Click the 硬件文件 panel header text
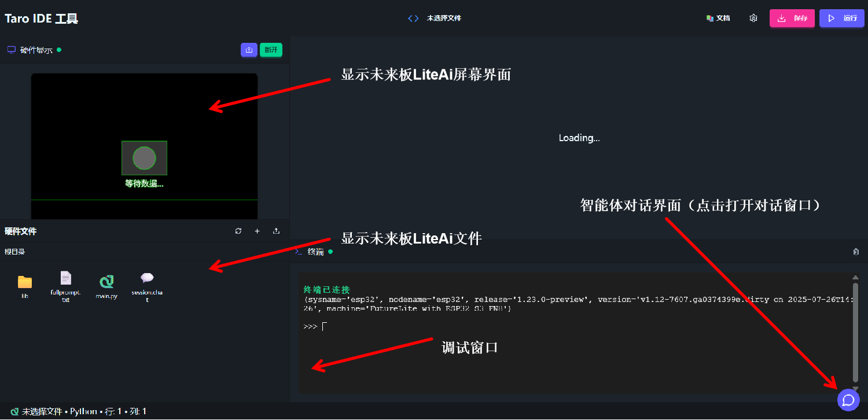The width and height of the screenshot is (868, 420). pos(20,231)
